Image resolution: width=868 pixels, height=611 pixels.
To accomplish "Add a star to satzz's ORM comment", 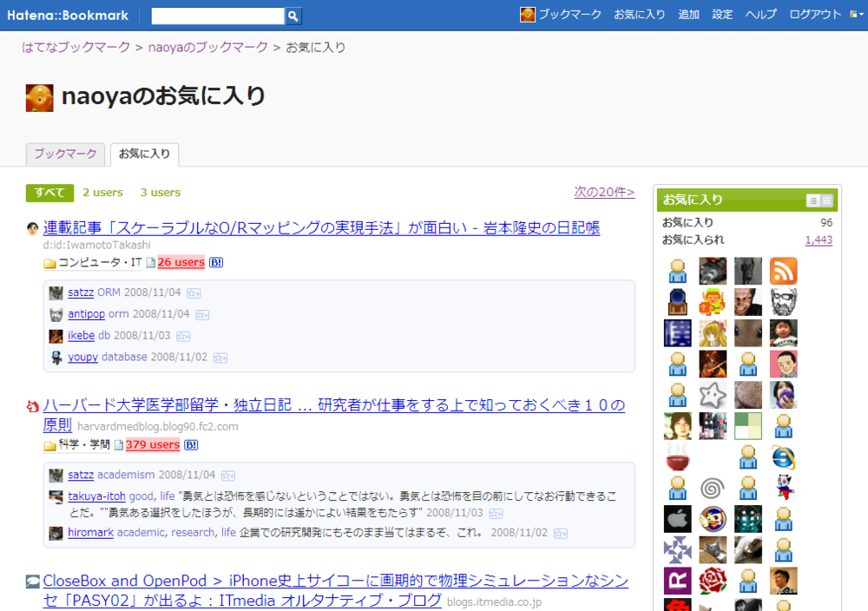I will click(194, 292).
